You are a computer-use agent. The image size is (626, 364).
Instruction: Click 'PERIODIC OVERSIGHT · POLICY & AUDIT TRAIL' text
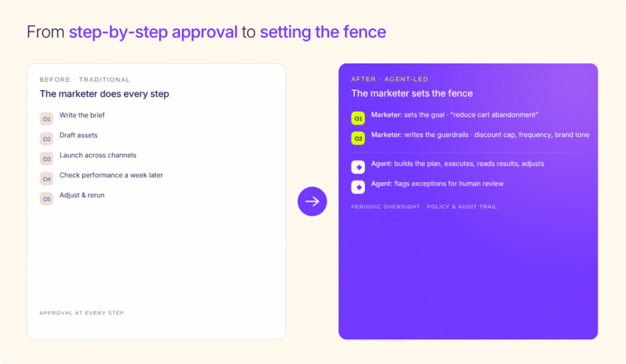point(424,207)
